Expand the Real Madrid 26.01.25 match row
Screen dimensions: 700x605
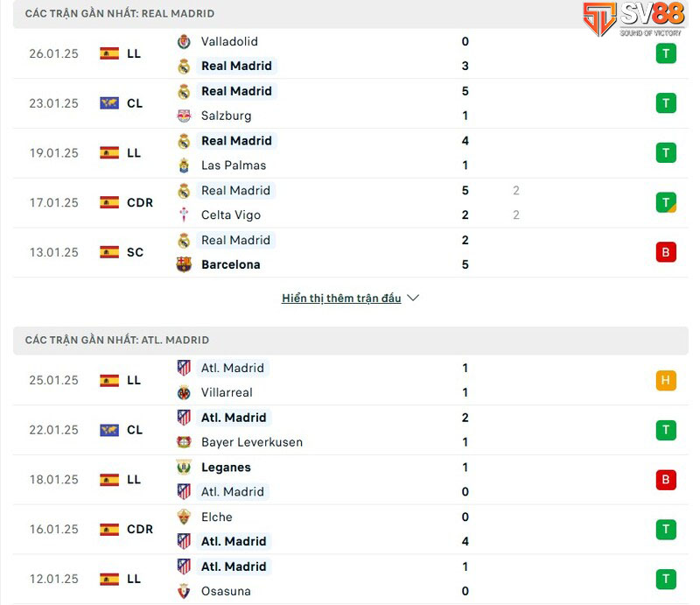(350, 53)
